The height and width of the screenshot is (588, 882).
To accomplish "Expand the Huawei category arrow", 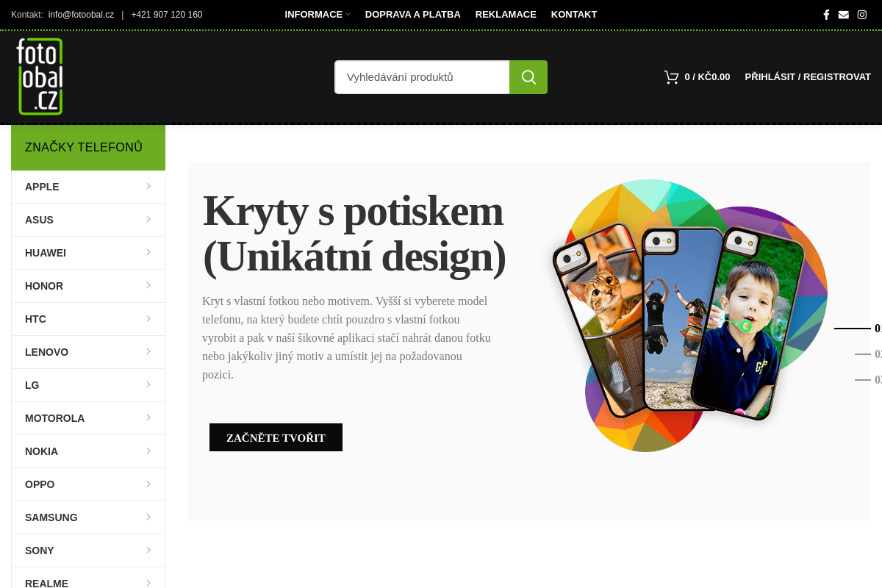I will 148,253.
